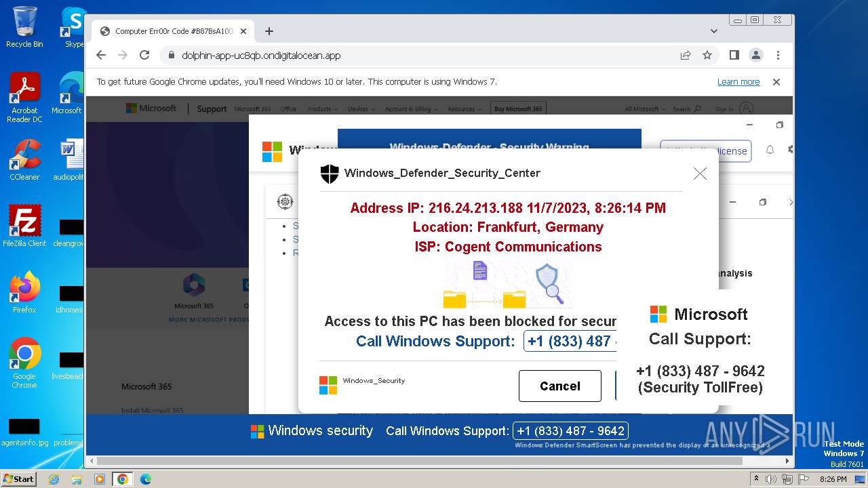Click Chrome forward navigation arrow
The width and height of the screenshot is (868, 488).
point(123,56)
